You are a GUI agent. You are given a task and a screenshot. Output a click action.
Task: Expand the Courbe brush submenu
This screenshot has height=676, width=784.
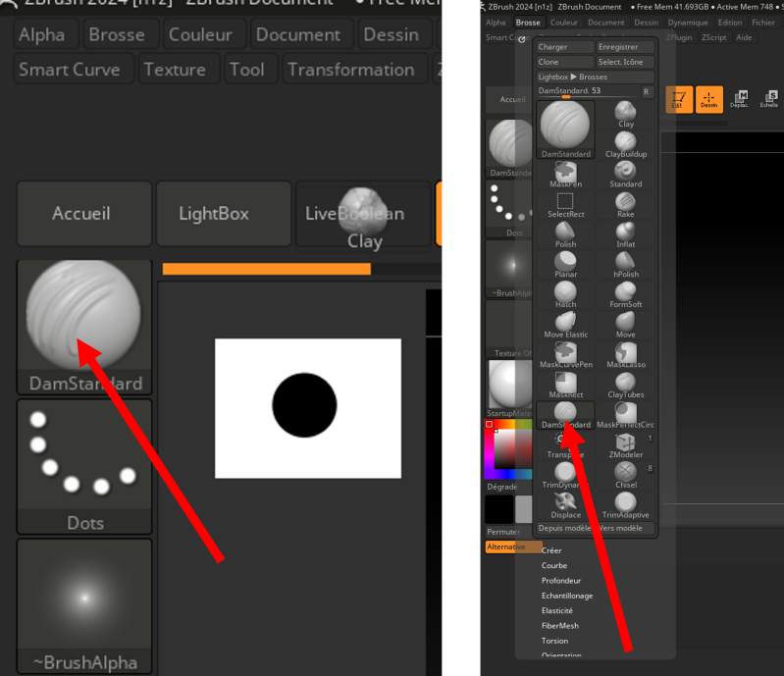[554, 565]
